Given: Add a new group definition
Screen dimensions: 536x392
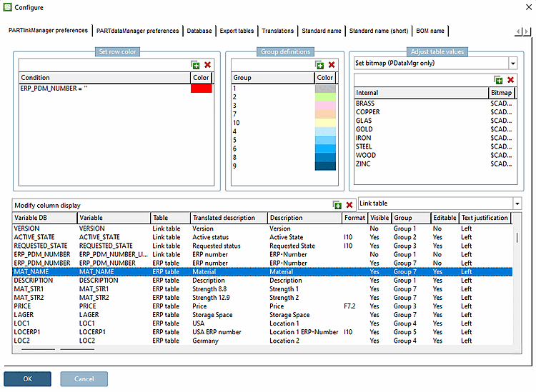Looking at the screenshot, I should click(x=320, y=65).
